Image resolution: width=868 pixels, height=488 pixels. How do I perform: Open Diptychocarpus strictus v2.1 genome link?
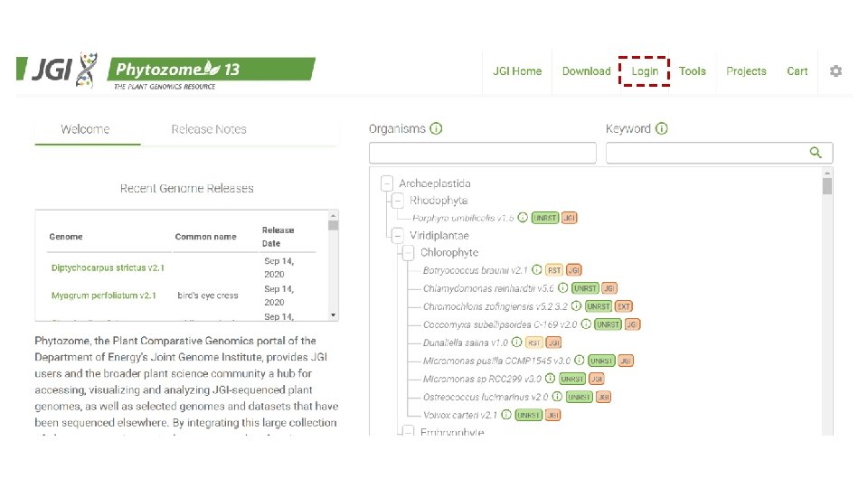click(x=108, y=267)
